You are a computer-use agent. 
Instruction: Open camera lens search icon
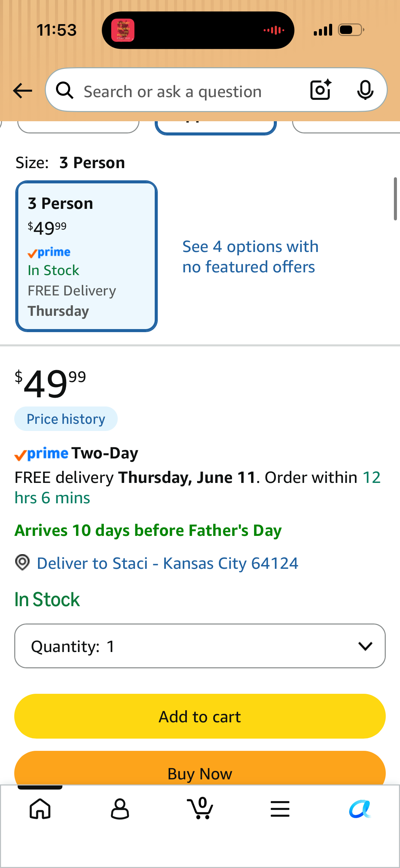321,90
